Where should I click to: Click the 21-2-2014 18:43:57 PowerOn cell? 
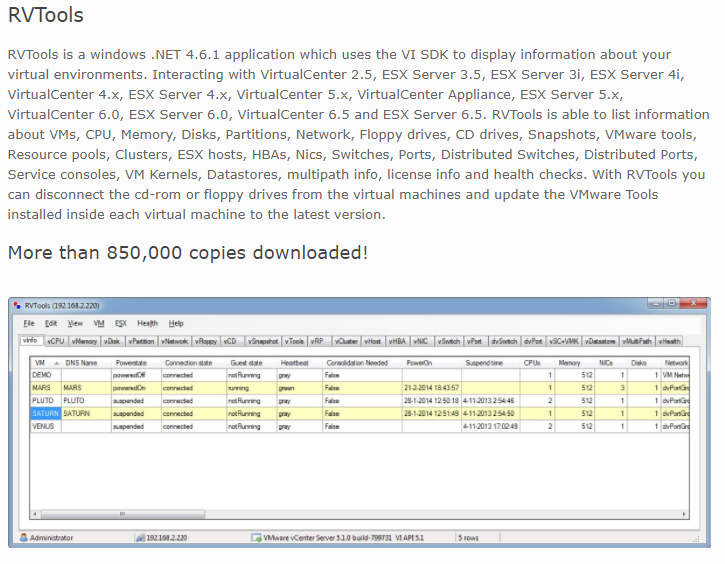click(432, 388)
